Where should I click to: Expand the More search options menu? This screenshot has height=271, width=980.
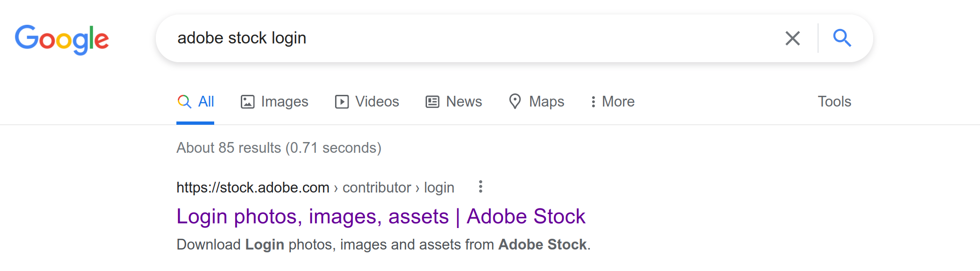(612, 101)
